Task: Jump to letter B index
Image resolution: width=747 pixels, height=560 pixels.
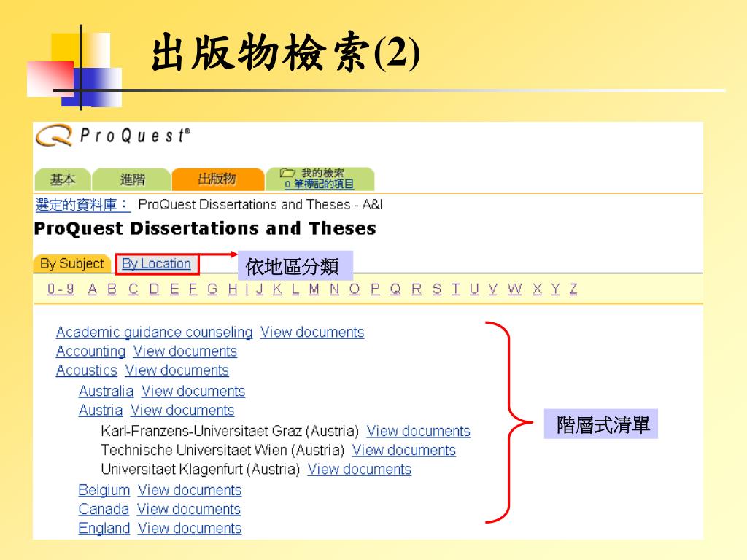Action: 112,289
